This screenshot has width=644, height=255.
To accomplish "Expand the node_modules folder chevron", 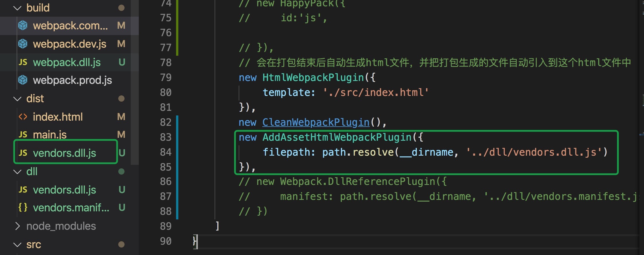I will [17, 226].
